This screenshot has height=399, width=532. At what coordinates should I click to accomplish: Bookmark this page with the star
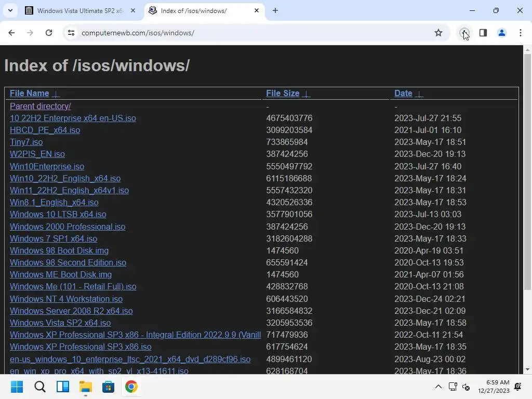click(438, 33)
